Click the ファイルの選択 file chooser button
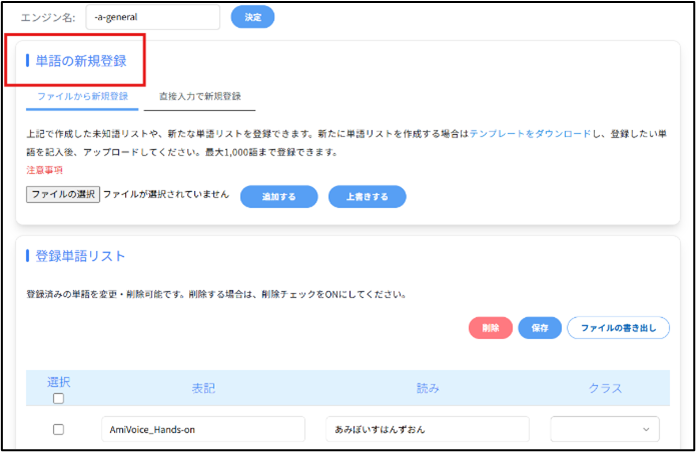The height and width of the screenshot is (452, 696). coord(63,196)
